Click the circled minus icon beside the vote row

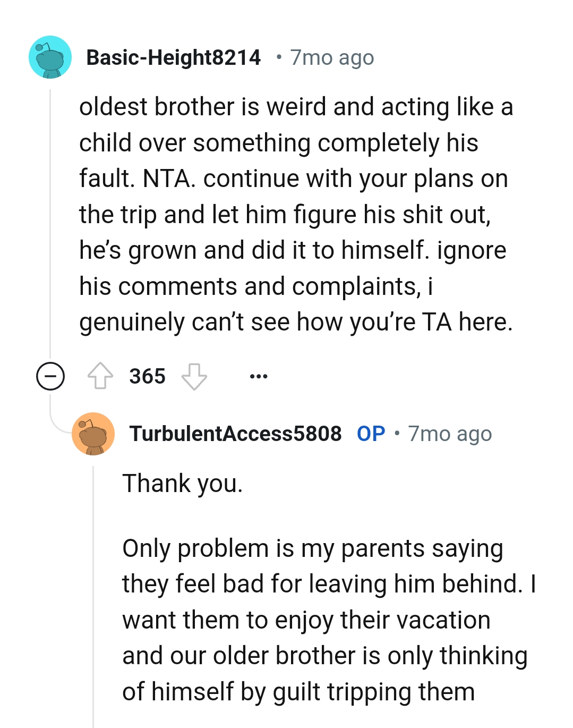click(49, 377)
